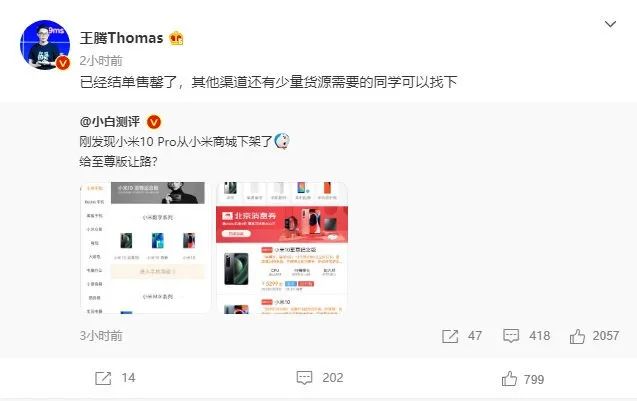Click the verified badge on avatar
The height and width of the screenshot is (401, 637).
63,63
